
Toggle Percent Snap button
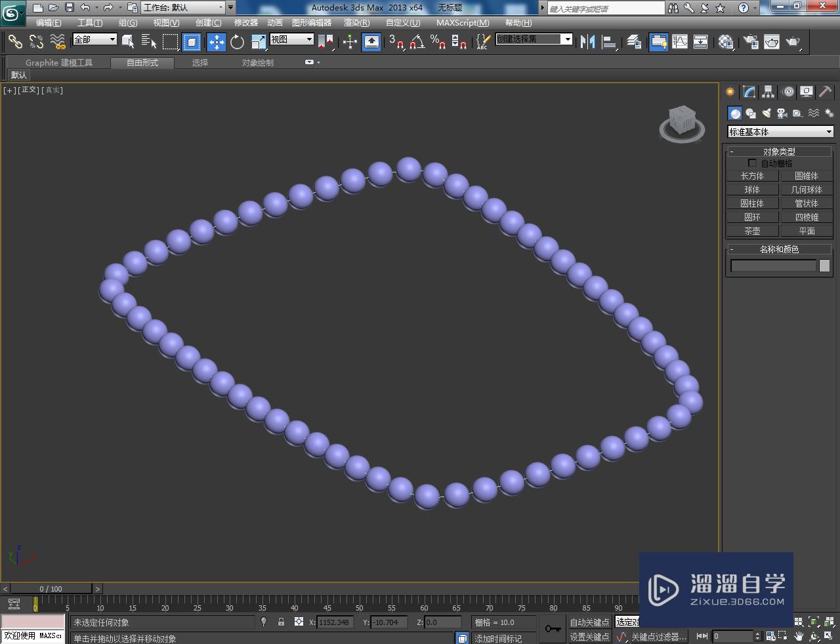438,42
